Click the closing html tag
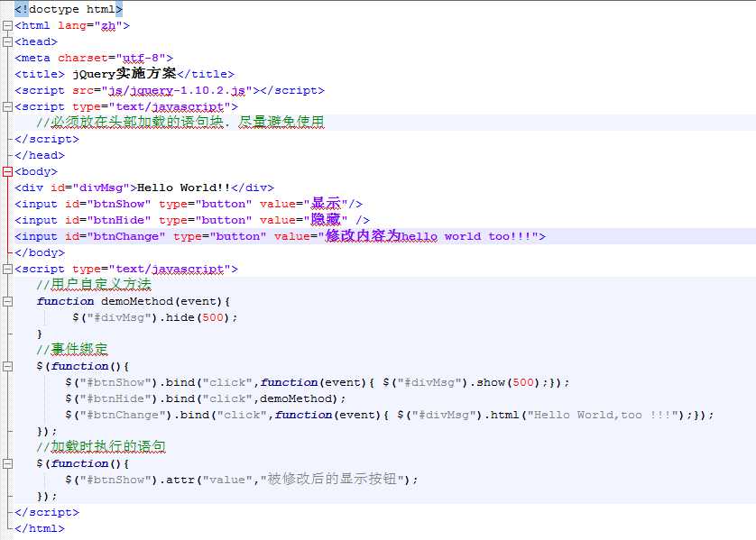Image resolution: width=756 pixels, height=540 pixels. coord(40,529)
